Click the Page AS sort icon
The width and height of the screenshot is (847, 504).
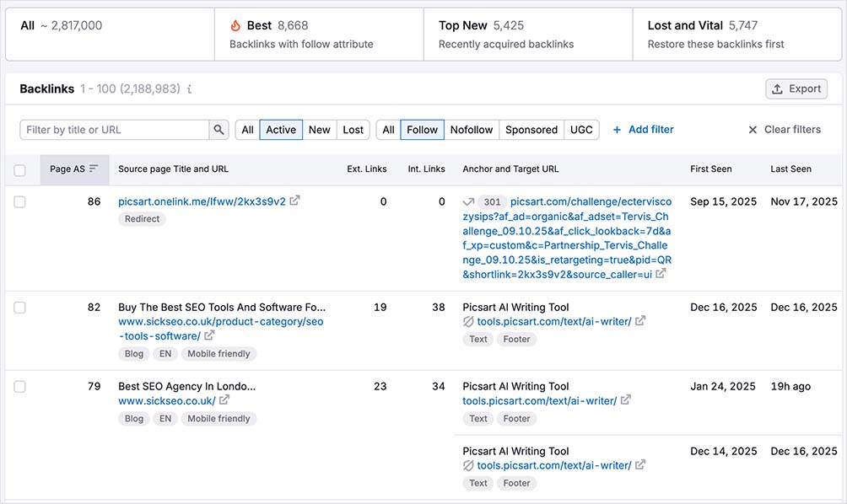pyautogui.click(x=94, y=169)
